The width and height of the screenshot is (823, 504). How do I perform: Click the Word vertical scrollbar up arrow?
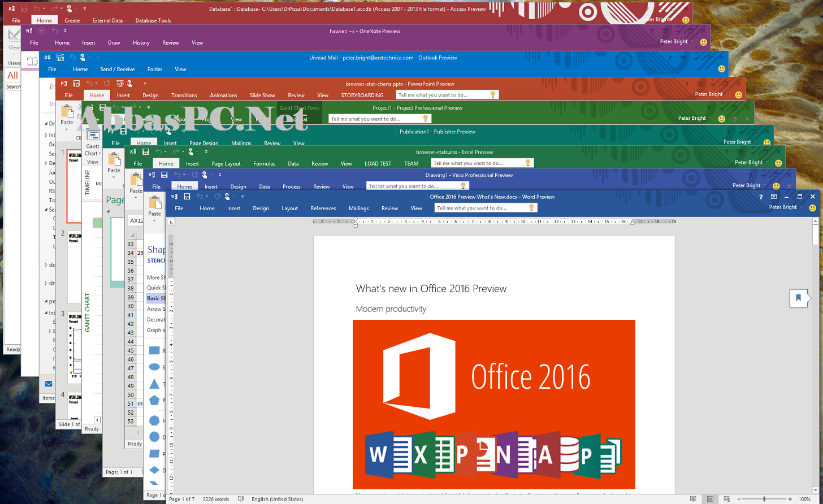pos(815,221)
